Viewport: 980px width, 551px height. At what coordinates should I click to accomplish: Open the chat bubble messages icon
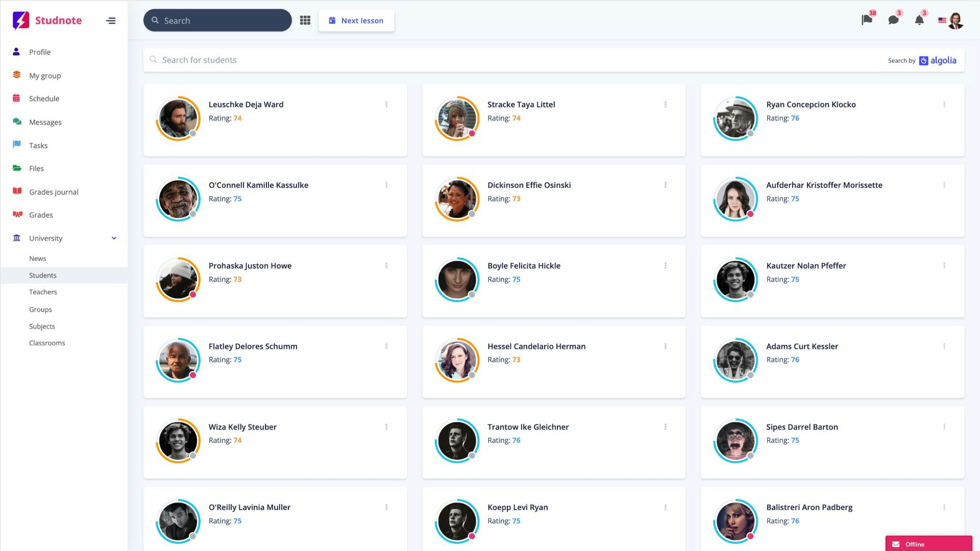tap(893, 20)
